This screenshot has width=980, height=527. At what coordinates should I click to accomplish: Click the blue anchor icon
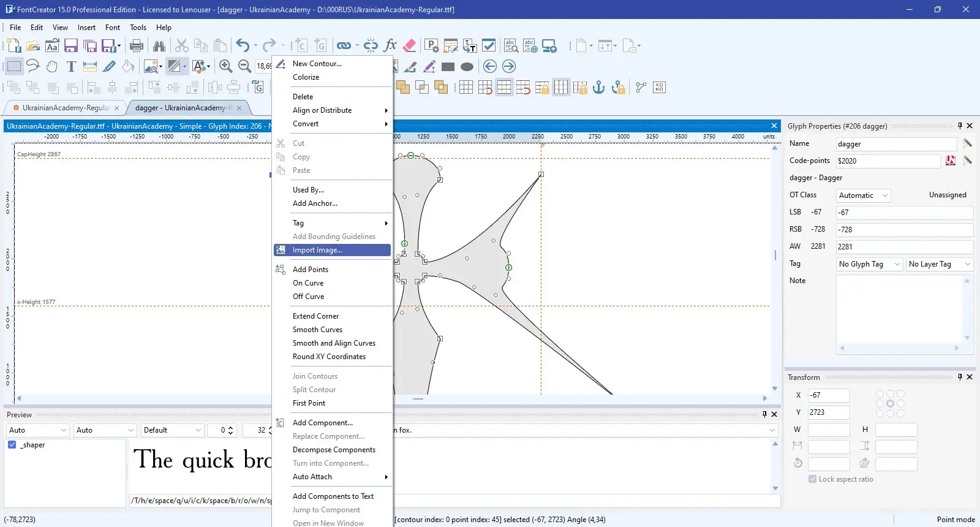tap(599, 88)
